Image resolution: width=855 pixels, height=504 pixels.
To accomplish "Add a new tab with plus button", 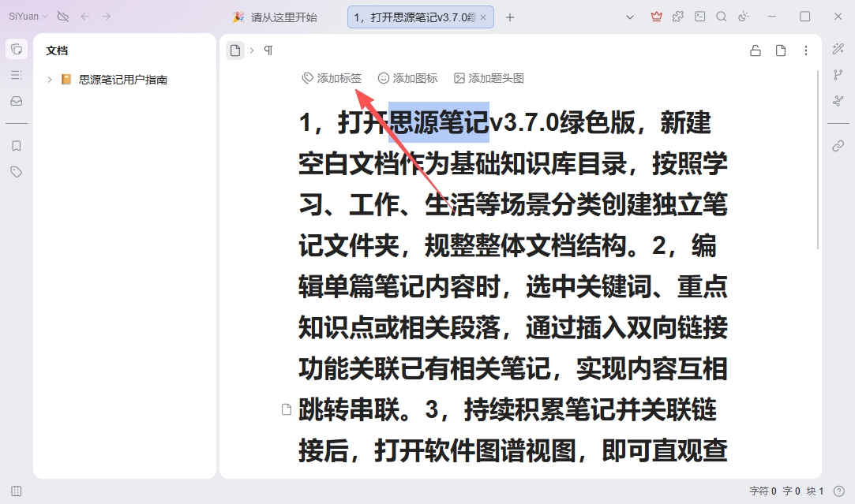I will [x=510, y=17].
